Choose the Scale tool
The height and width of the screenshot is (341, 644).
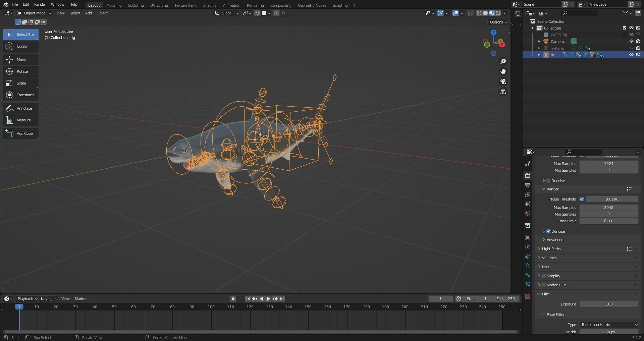click(21, 83)
